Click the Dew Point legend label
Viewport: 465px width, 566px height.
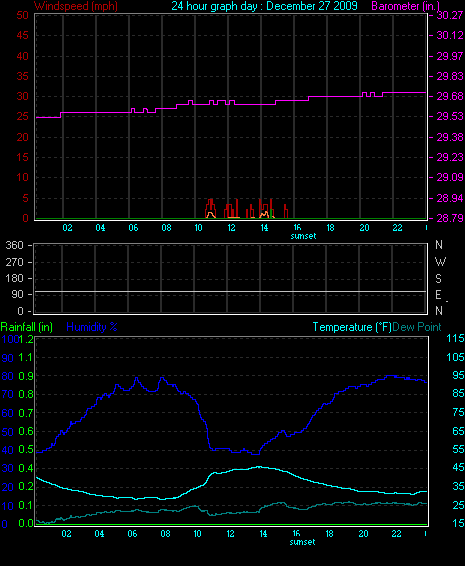click(417, 327)
